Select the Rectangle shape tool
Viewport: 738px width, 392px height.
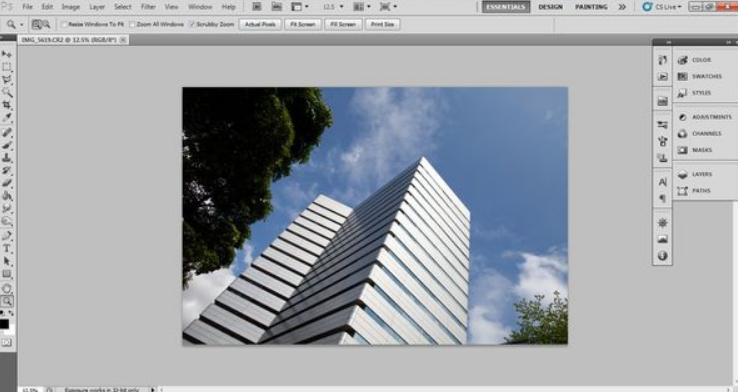click(7, 274)
